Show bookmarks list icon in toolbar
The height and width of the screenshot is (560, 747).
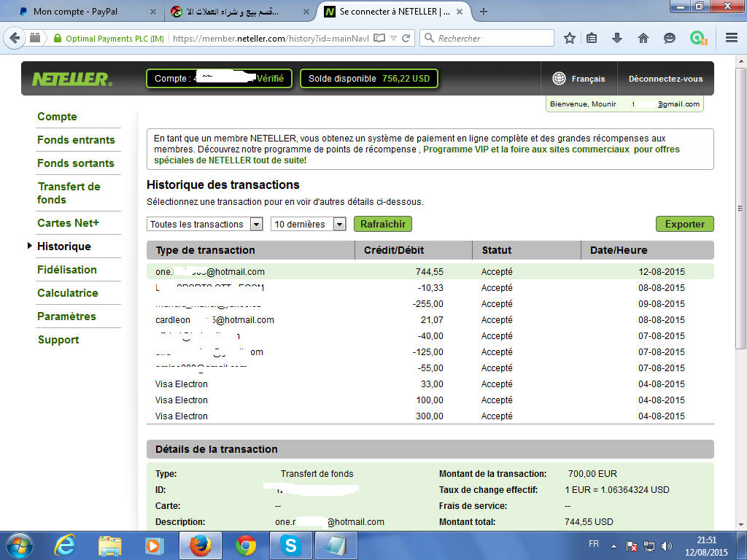tap(592, 38)
